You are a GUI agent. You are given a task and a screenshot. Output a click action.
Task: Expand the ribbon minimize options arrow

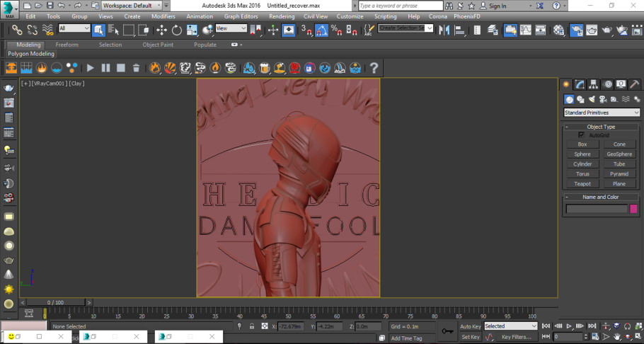[241, 45]
